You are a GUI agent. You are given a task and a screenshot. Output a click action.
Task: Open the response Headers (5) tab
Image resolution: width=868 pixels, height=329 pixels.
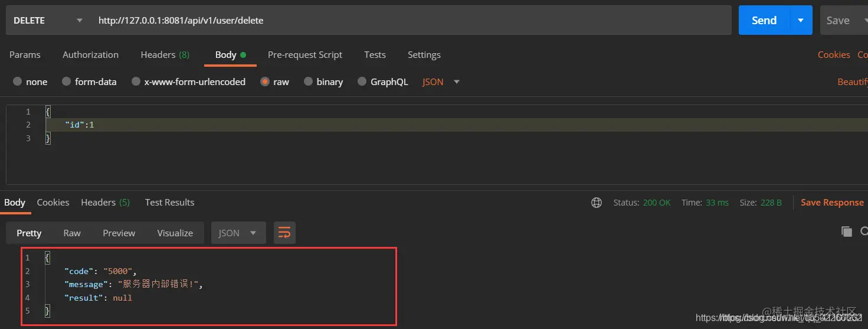coord(105,202)
